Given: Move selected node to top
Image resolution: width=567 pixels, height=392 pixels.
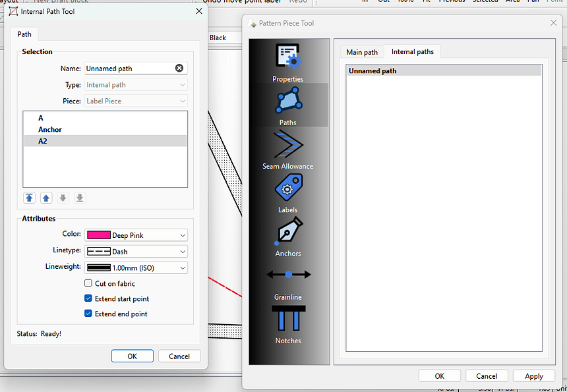Looking at the screenshot, I should pos(30,198).
